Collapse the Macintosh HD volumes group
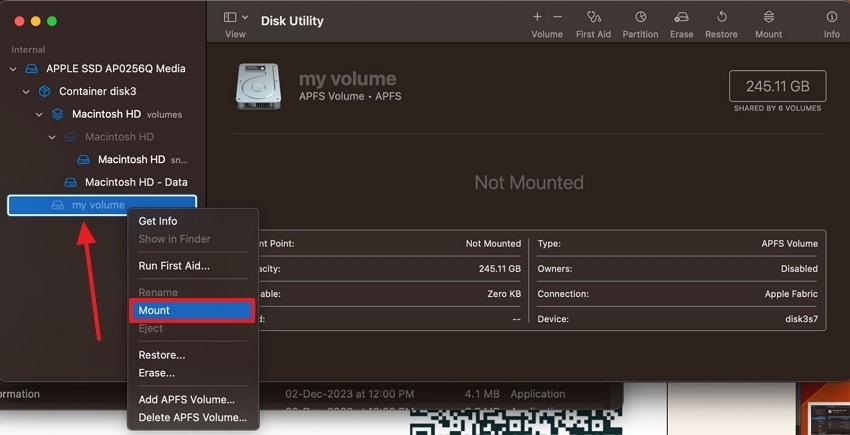 [x=39, y=114]
